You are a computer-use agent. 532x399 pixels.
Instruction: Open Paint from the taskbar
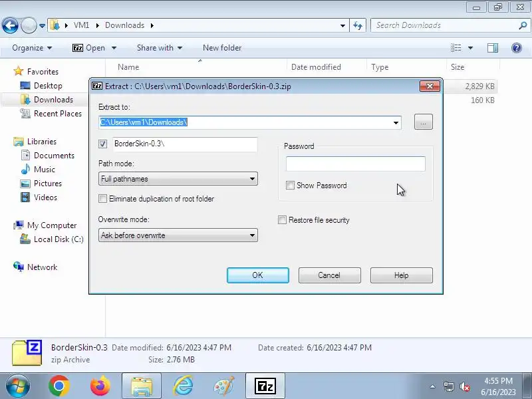[224, 386]
